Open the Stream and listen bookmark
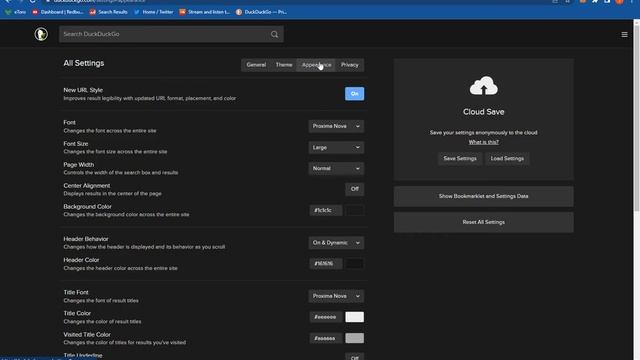This screenshot has height=360, width=640. [204, 12]
